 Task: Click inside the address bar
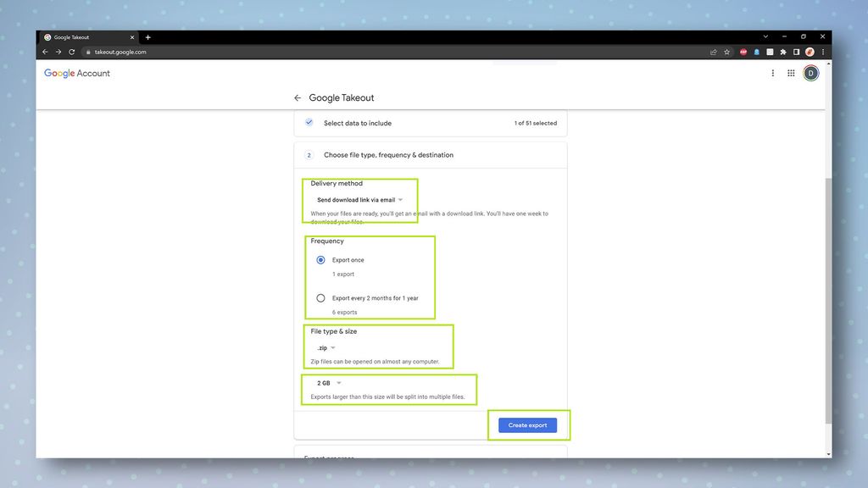[x=254, y=52]
